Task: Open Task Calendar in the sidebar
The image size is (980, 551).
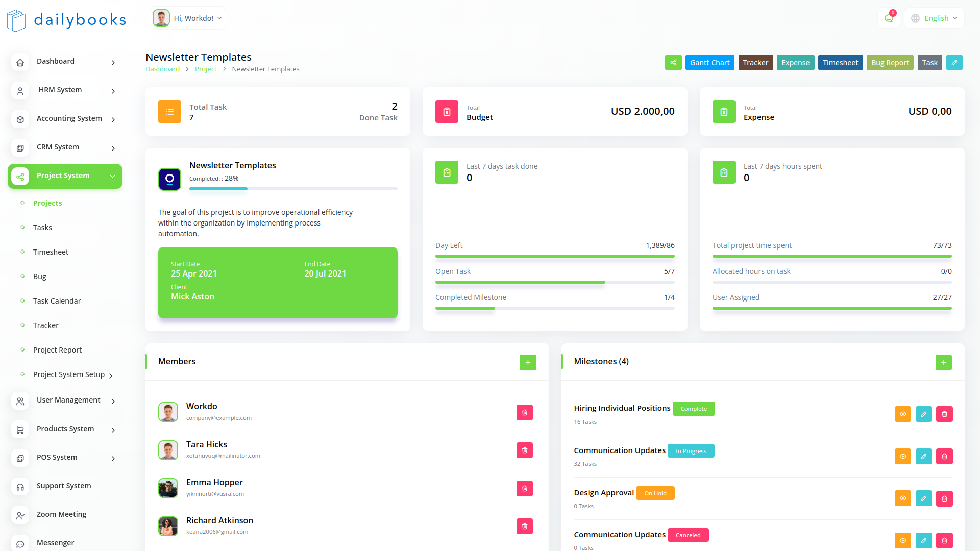Action: 57,301
